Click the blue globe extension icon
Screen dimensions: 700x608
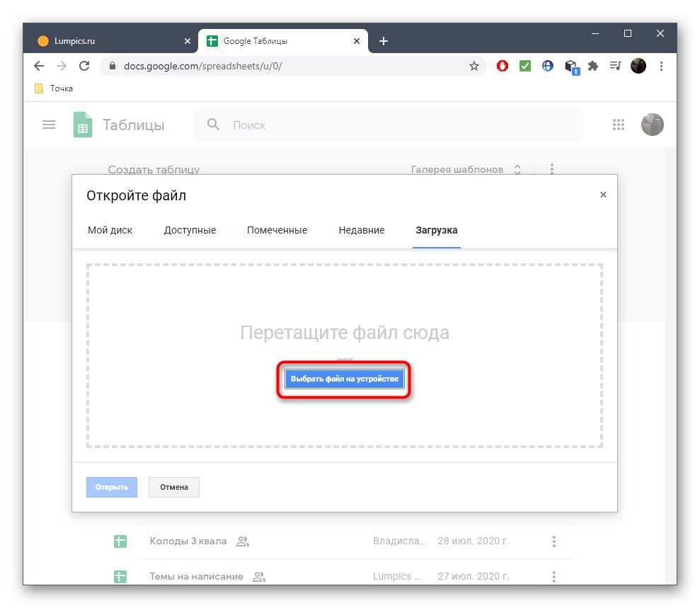547,65
